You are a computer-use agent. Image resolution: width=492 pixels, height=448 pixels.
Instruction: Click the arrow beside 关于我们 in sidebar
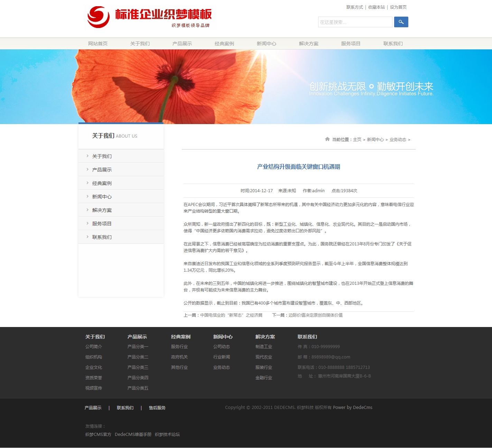[x=87, y=156]
